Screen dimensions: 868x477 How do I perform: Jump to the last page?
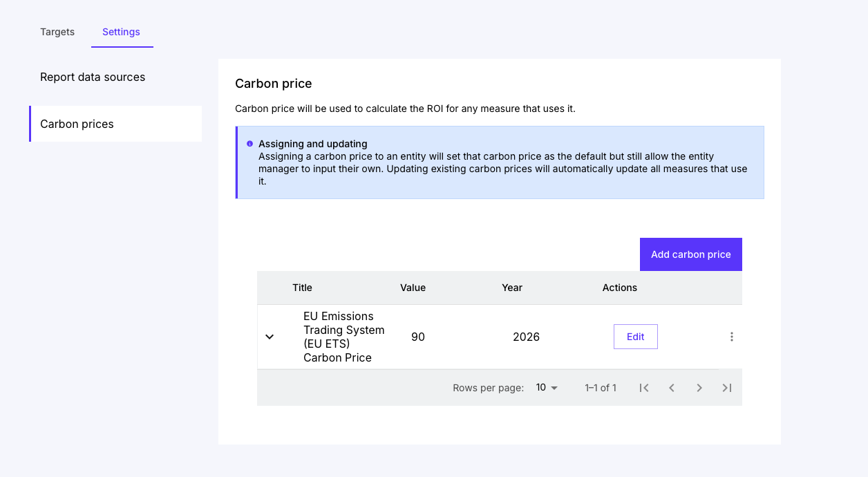727,388
